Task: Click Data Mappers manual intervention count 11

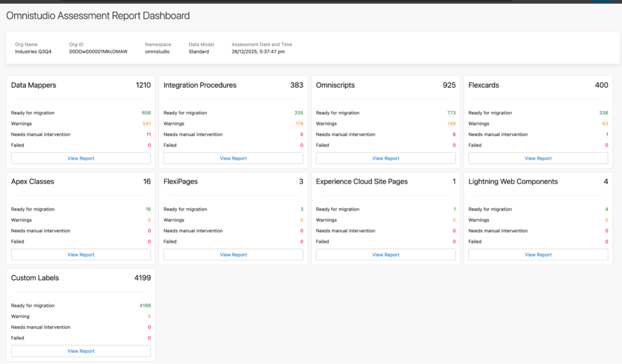Action: (149, 134)
